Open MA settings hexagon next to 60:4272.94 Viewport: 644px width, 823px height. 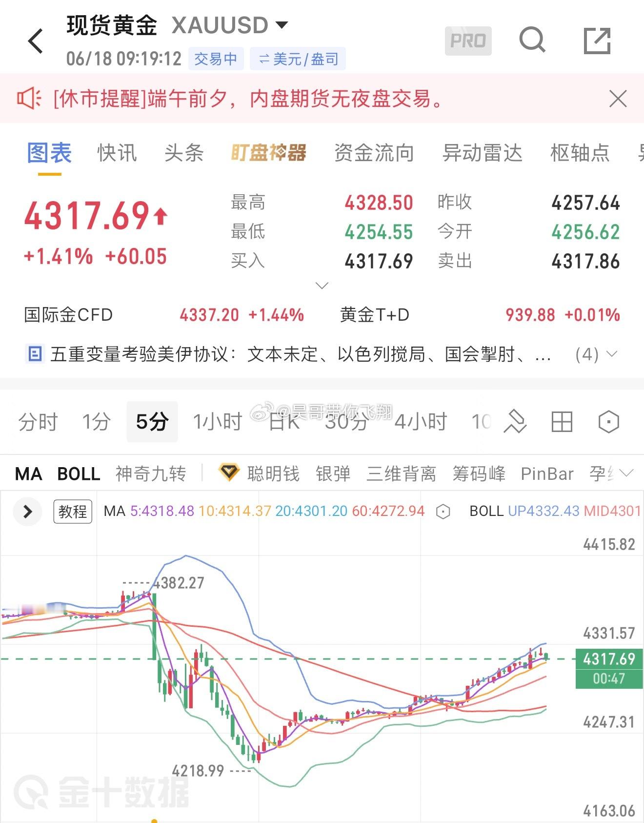443,512
